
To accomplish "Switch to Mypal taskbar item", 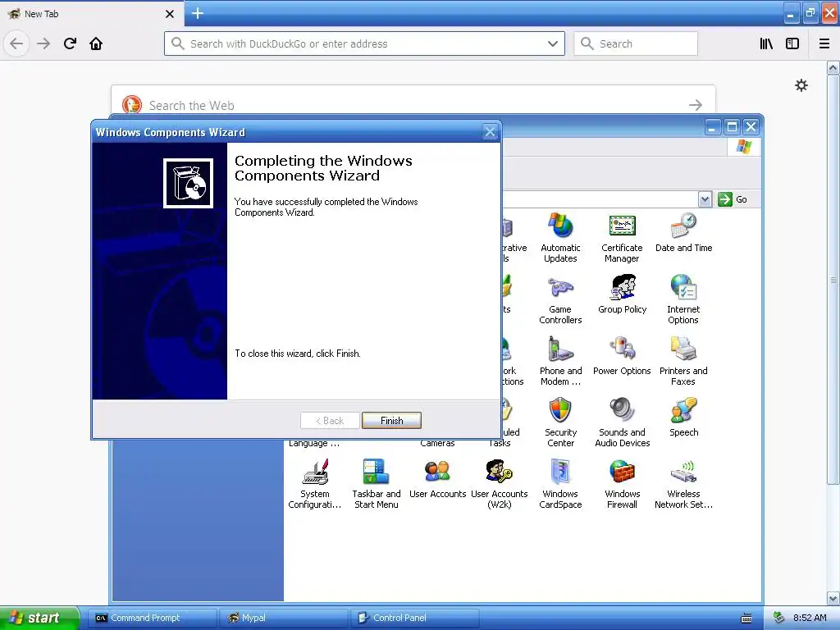I will click(x=284, y=618).
